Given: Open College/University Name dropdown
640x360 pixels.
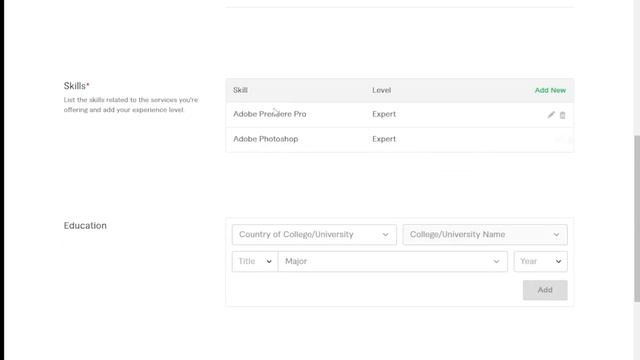Looking at the screenshot, I should point(485,235).
